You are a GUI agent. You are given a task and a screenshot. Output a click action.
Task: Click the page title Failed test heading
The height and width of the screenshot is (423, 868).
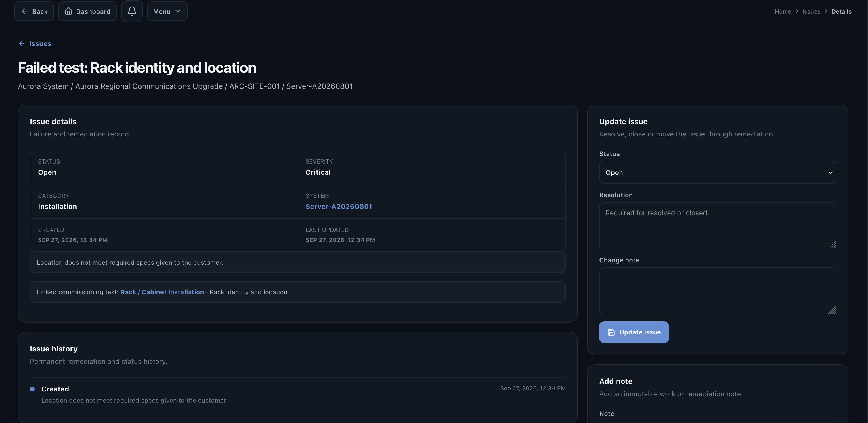(137, 68)
